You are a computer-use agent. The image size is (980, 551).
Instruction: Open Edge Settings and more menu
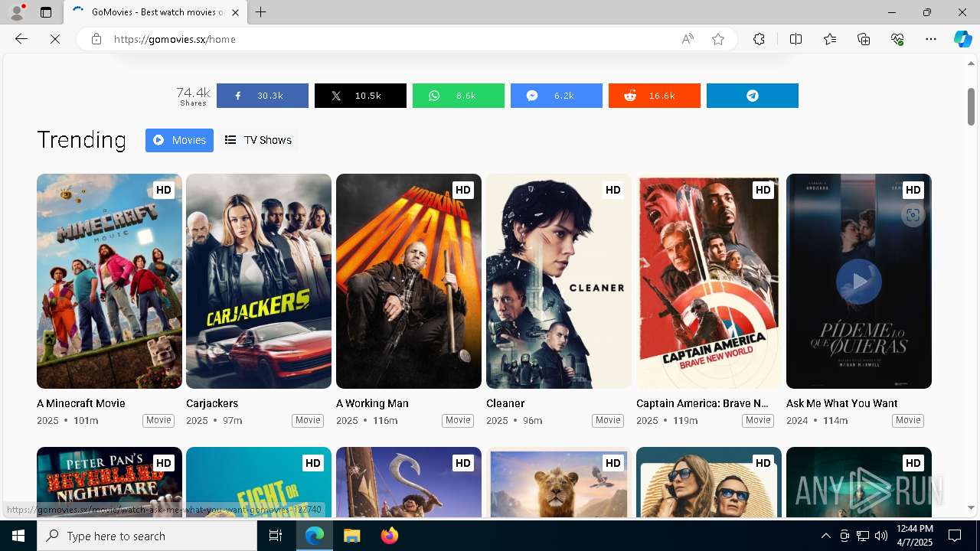(931, 39)
